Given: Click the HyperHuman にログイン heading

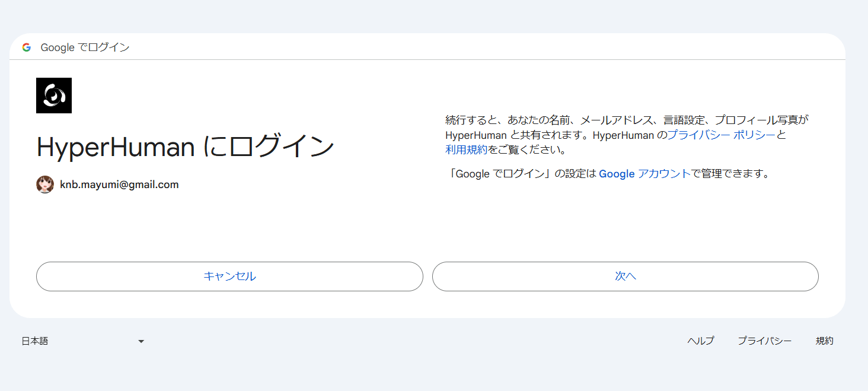Looking at the screenshot, I should click(186, 147).
